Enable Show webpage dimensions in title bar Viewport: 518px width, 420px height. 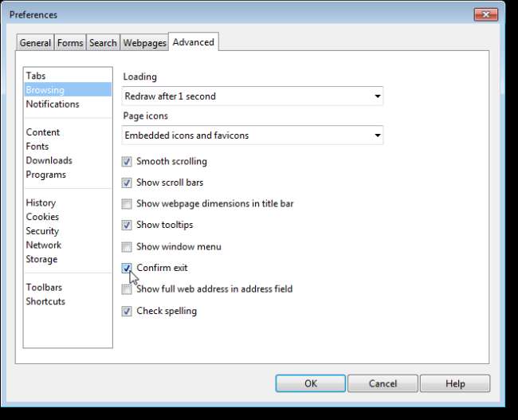tap(127, 204)
